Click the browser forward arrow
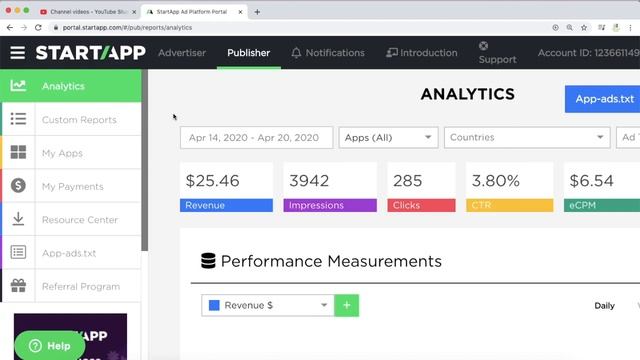The image size is (640, 360). [x=24, y=27]
